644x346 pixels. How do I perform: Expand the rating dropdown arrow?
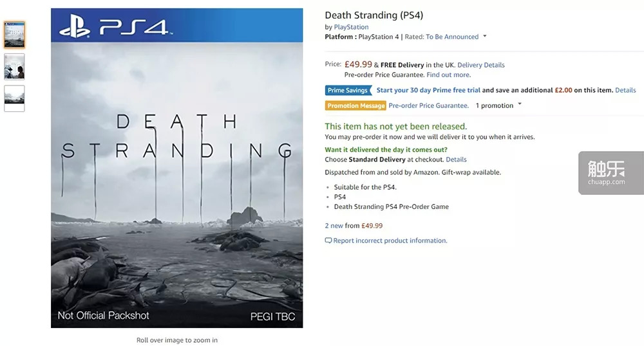485,37
